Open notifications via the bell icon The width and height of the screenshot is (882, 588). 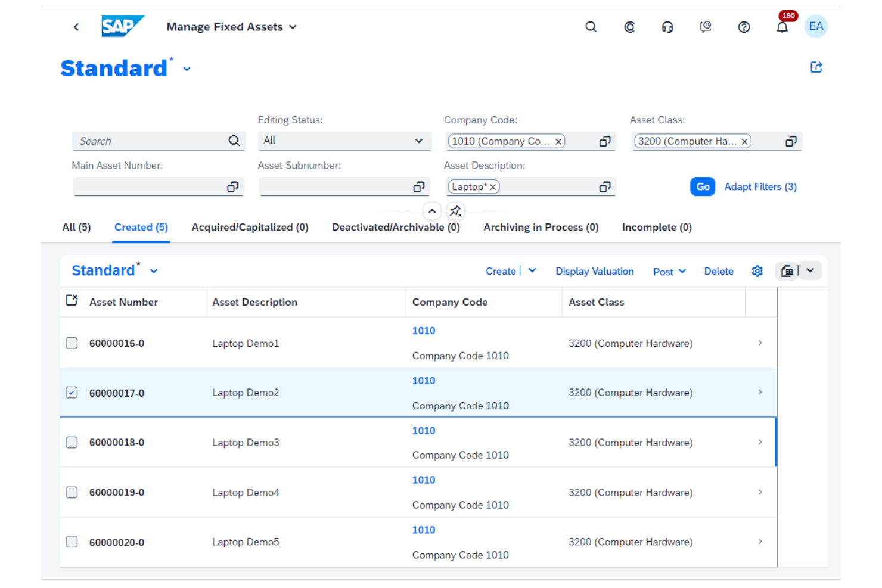[x=782, y=27]
